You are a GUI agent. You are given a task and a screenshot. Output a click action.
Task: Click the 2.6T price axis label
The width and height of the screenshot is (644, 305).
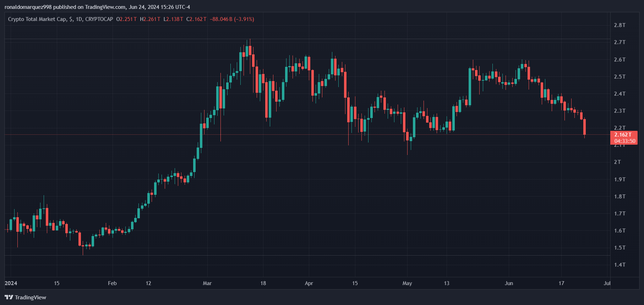pyautogui.click(x=620, y=60)
